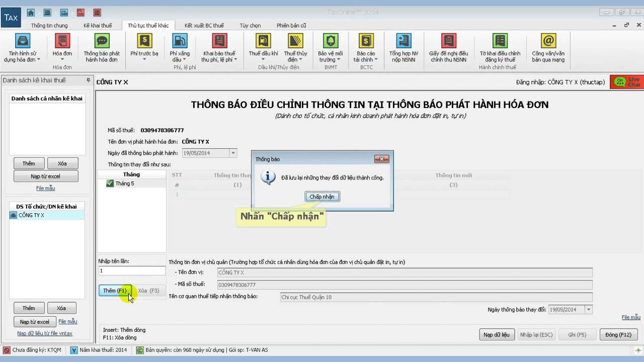The height and width of the screenshot is (362, 644).
Task: Open Ngày thông báo thay đổi date dropdown
Action: 588,310
